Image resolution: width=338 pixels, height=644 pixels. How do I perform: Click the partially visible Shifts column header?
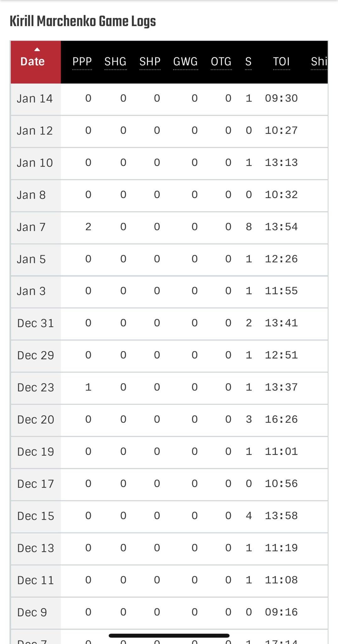pos(319,62)
